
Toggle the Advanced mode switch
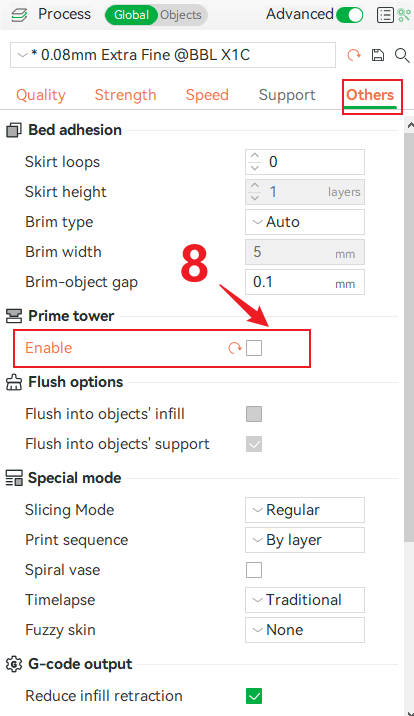coord(350,15)
